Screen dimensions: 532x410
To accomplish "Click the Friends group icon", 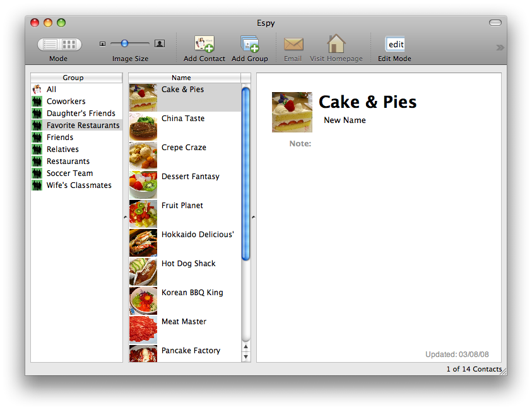I will point(37,138).
